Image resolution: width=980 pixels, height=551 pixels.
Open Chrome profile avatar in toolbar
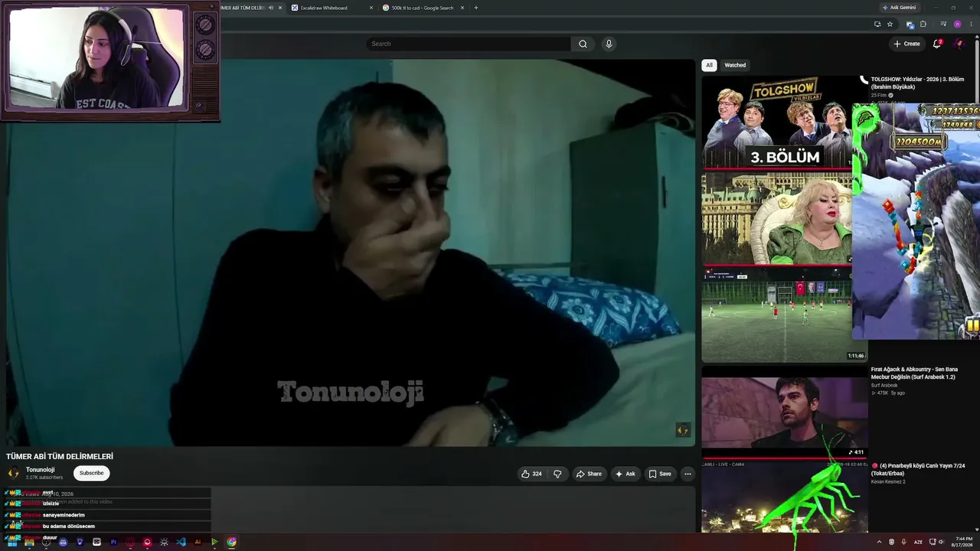click(x=957, y=24)
